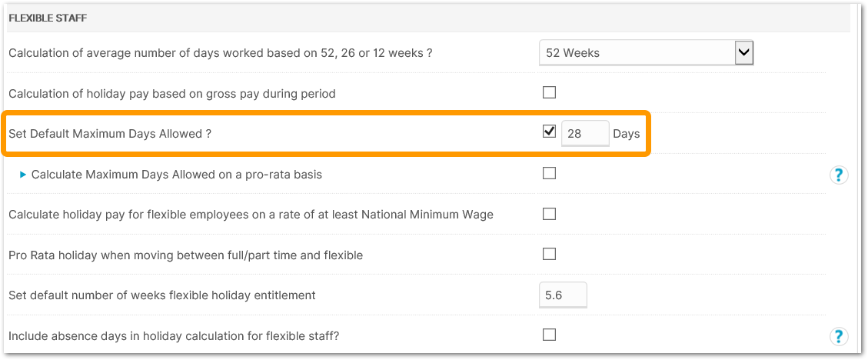868x360 pixels.
Task: Click the help icon beside pro-rata Maximum Days
Action: (x=838, y=175)
